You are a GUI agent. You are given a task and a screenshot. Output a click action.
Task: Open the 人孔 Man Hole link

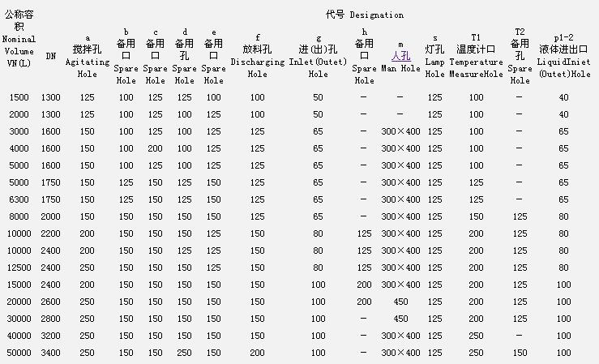[400, 57]
